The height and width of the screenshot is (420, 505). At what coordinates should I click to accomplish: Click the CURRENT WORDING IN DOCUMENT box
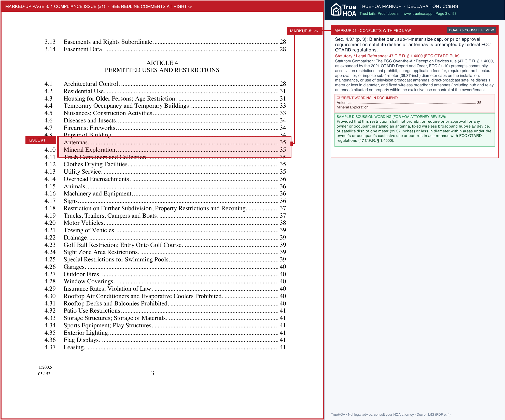pyautogui.click(x=414, y=104)
